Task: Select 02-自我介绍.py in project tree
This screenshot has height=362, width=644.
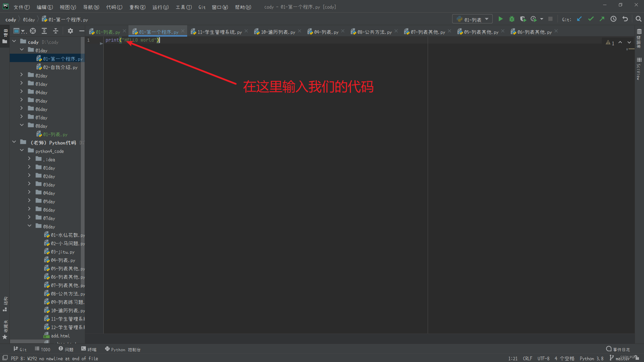Action: pos(57,67)
